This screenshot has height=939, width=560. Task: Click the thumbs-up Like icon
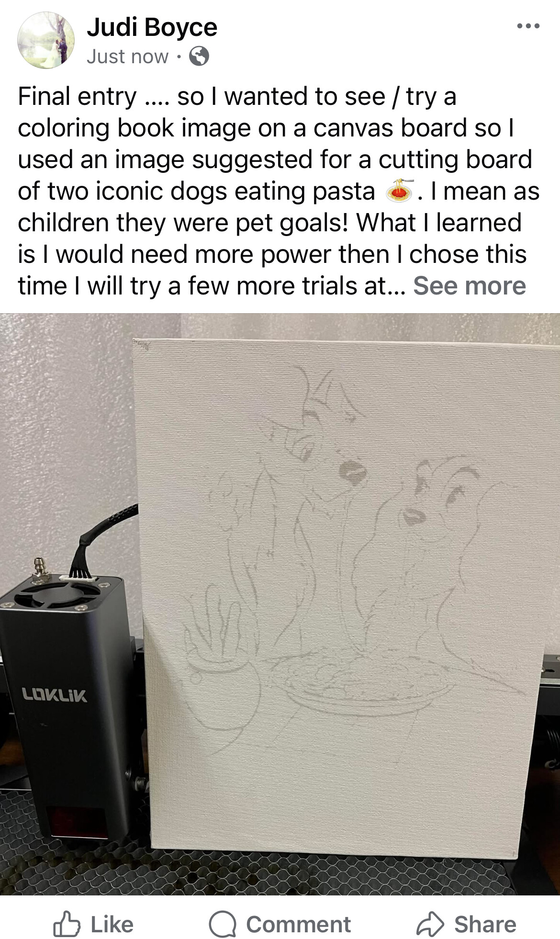pyautogui.click(x=67, y=924)
